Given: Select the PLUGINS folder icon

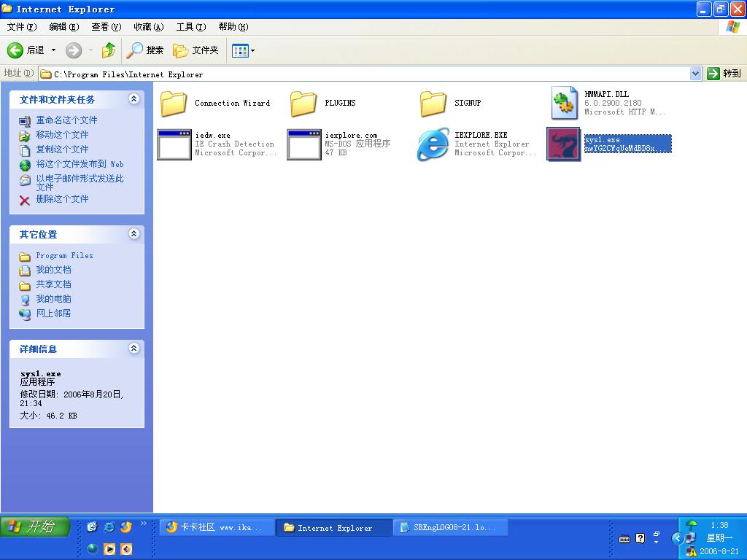Looking at the screenshot, I should pyautogui.click(x=303, y=104).
